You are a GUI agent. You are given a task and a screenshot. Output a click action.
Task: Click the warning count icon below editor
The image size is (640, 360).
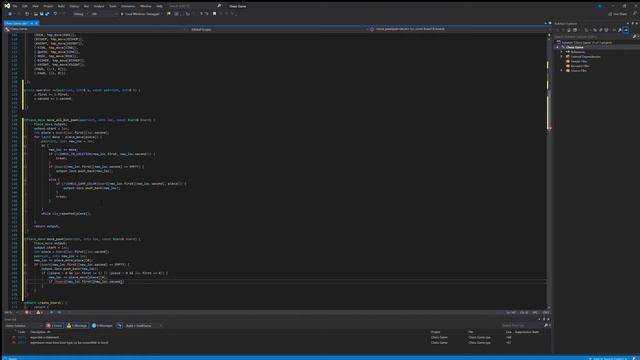coord(39,313)
